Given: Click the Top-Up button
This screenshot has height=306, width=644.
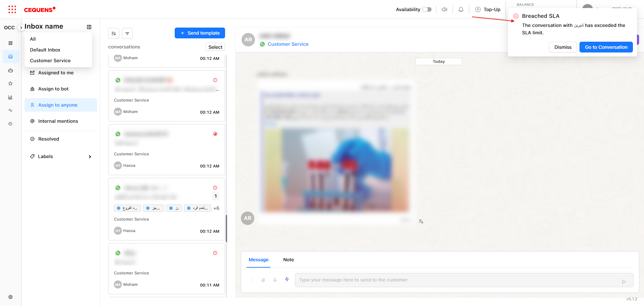Looking at the screenshot, I should [488, 9].
